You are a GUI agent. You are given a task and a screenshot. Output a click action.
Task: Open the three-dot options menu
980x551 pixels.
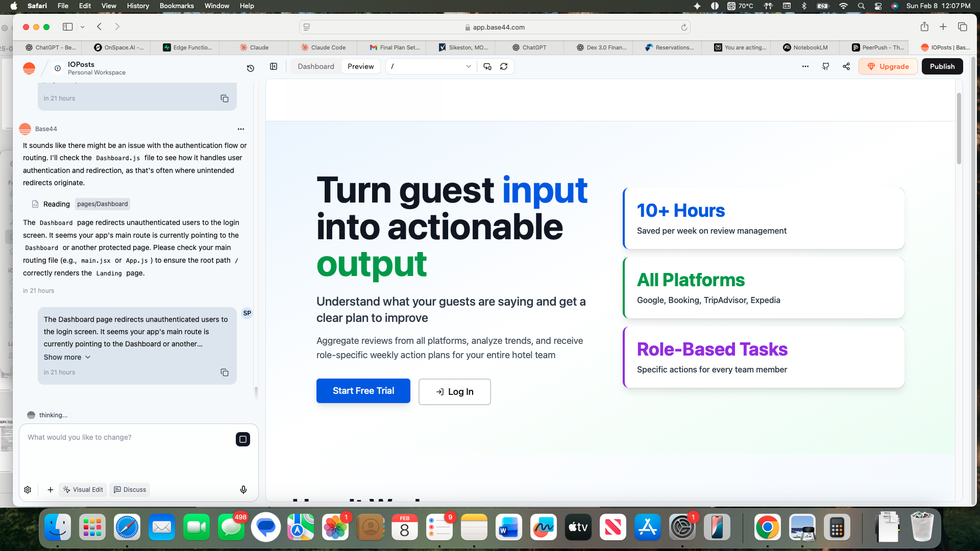(x=805, y=66)
